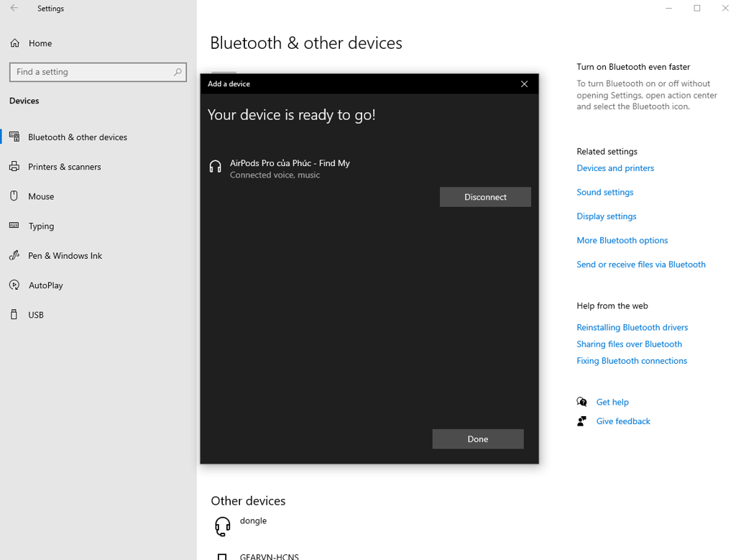Screen dimensions: 736x560
Task: Click the AutoPlay sidebar icon
Action: 14,285
